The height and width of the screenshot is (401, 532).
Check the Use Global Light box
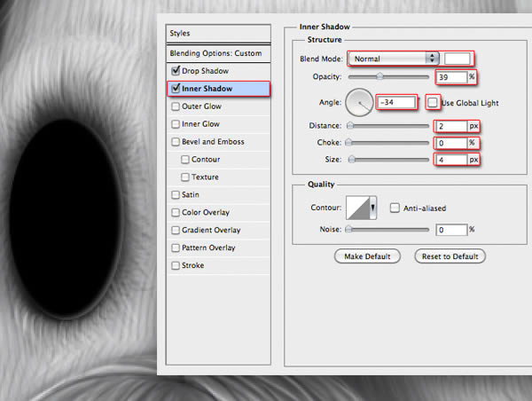click(x=433, y=102)
